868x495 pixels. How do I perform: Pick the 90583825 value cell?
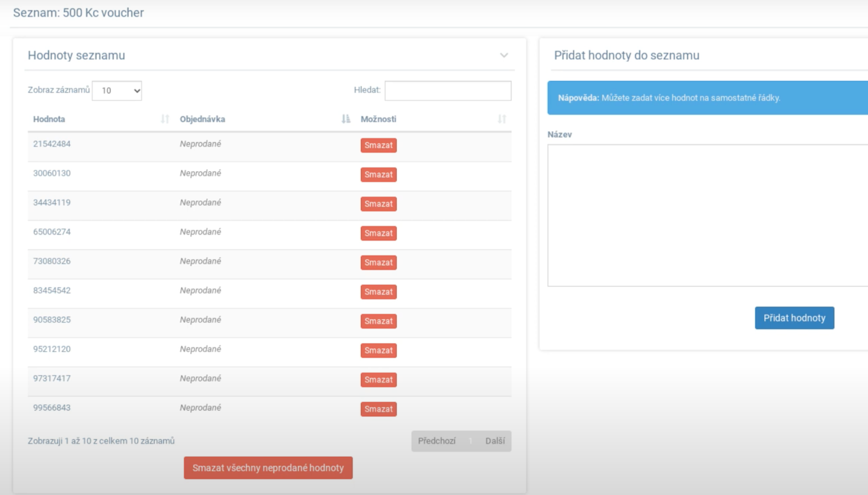pos(52,320)
